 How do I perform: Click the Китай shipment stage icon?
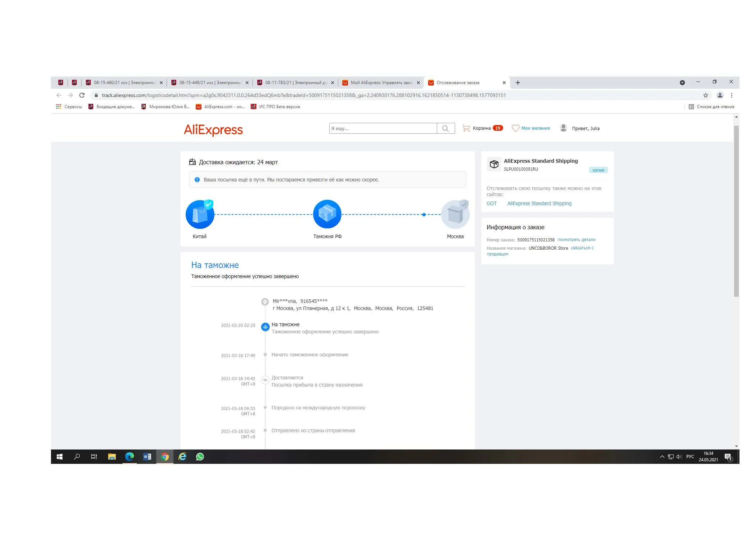click(200, 215)
